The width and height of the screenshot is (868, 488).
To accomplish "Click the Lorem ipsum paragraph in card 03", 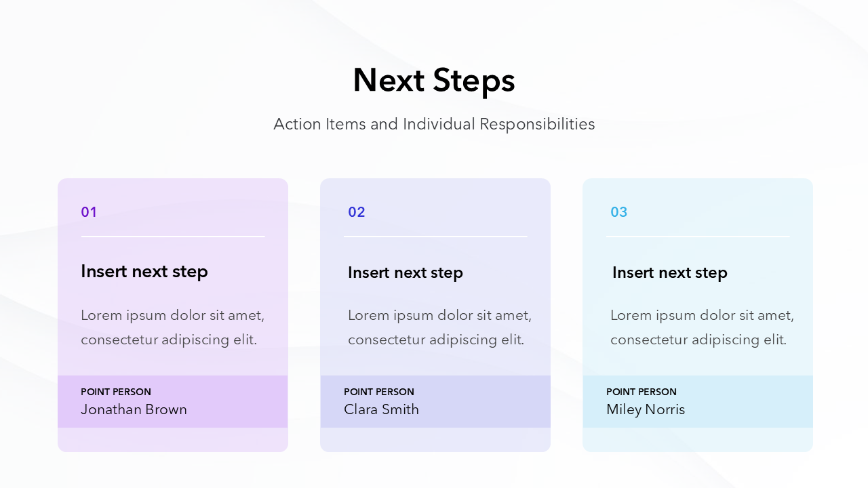I will (x=702, y=327).
